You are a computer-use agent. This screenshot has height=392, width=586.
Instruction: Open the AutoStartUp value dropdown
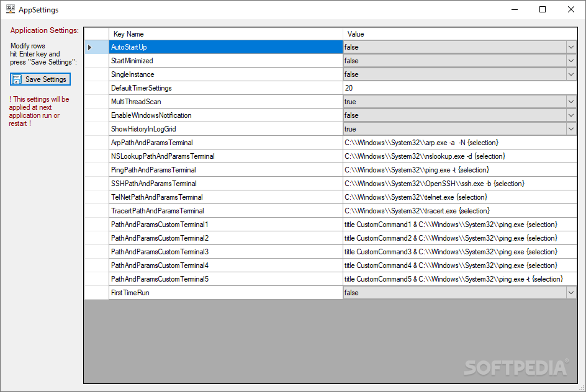point(570,47)
